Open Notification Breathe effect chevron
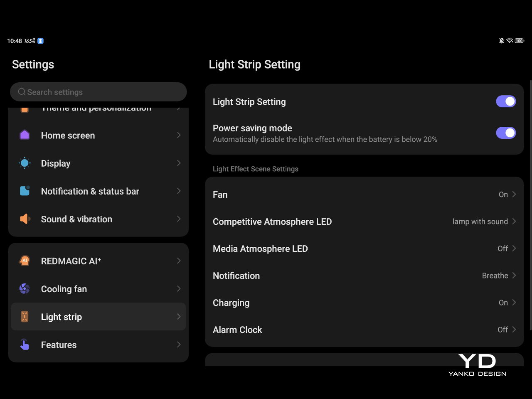Image resolution: width=532 pixels, height=399 pixels. pos(514,276)
